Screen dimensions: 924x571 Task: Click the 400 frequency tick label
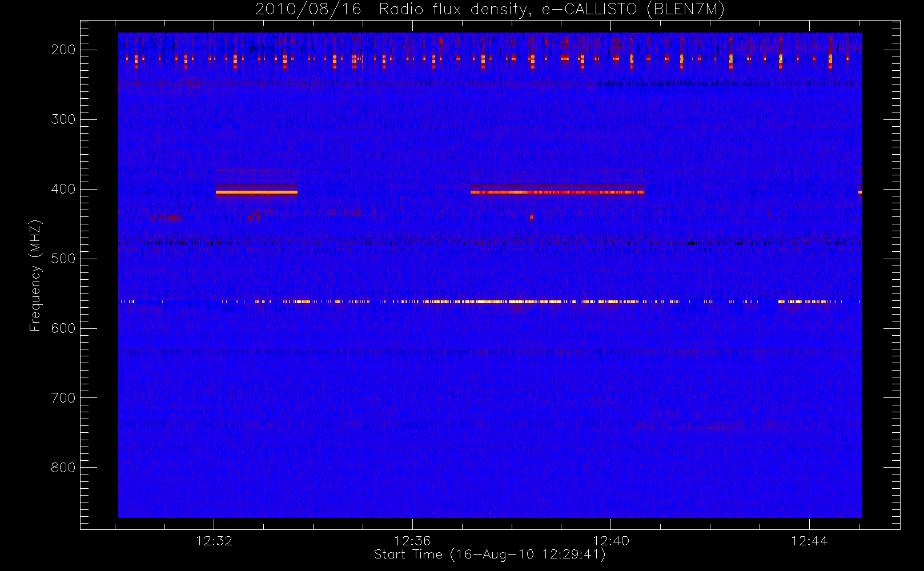point(63,189)
